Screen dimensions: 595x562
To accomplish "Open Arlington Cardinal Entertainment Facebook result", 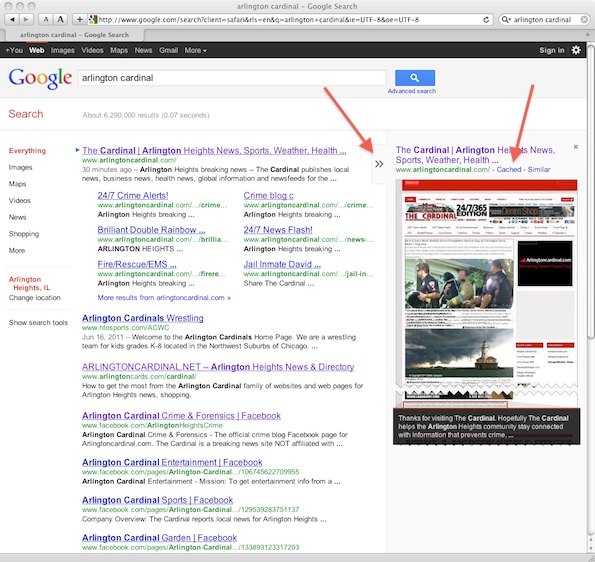I will click(172, 463).
